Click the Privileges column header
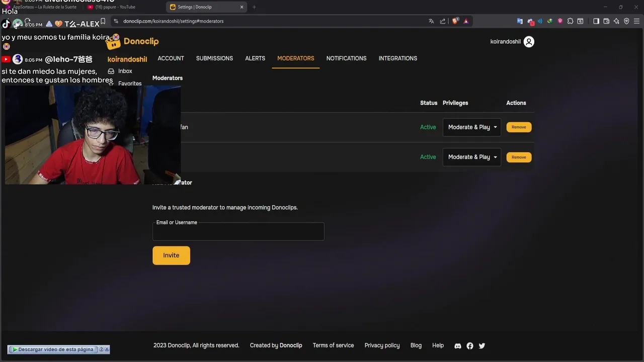Image resolution: width=644 pixels, height=362 pixels. click(x=455, y=103)
